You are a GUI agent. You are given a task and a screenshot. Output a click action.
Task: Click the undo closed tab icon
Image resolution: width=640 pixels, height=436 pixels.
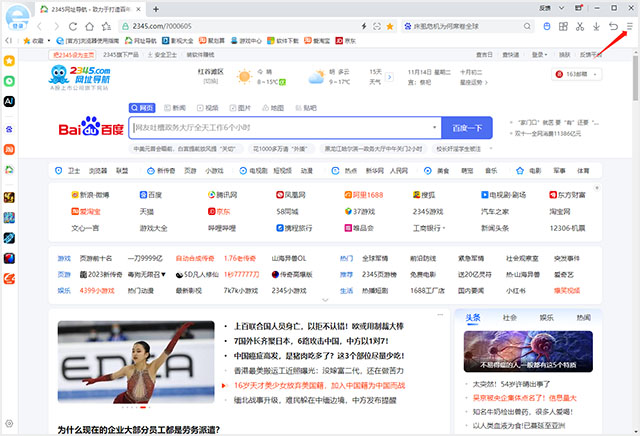coord(613,27)
